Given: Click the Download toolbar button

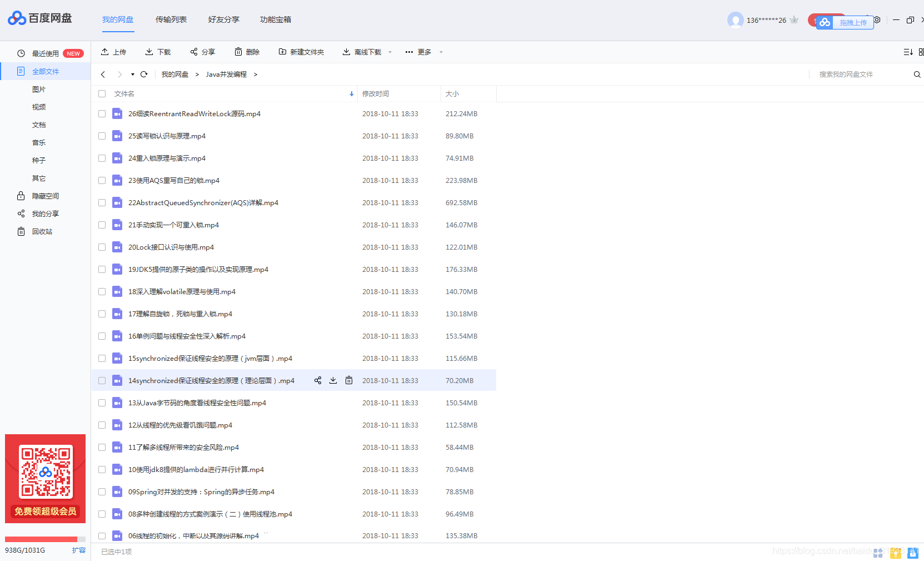Looking at the screenshot, I should [158, 52].
